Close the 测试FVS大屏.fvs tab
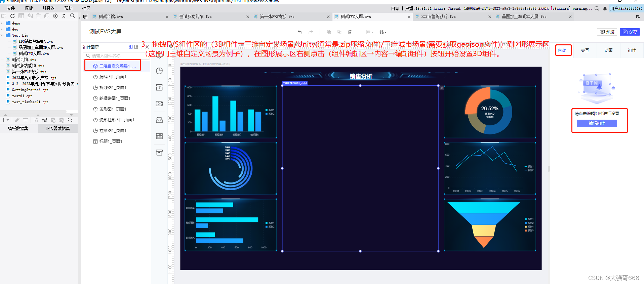644x284 pixels. pyautogui.click(x=409, y=17)
